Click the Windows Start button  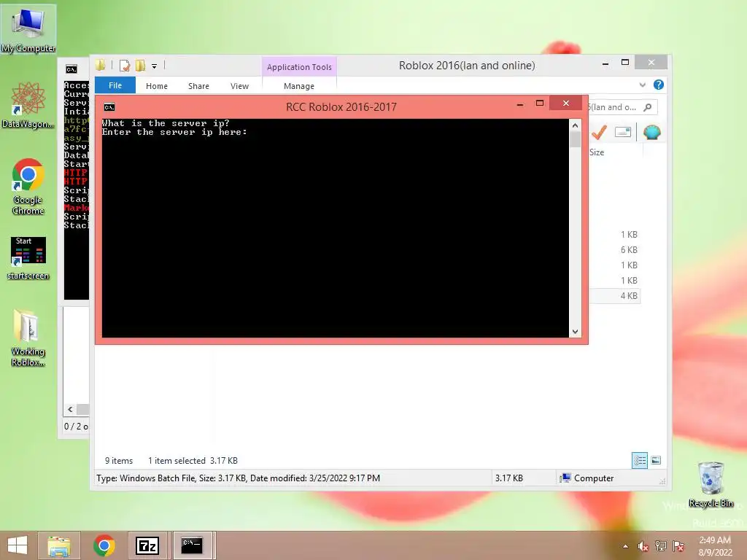18,545
